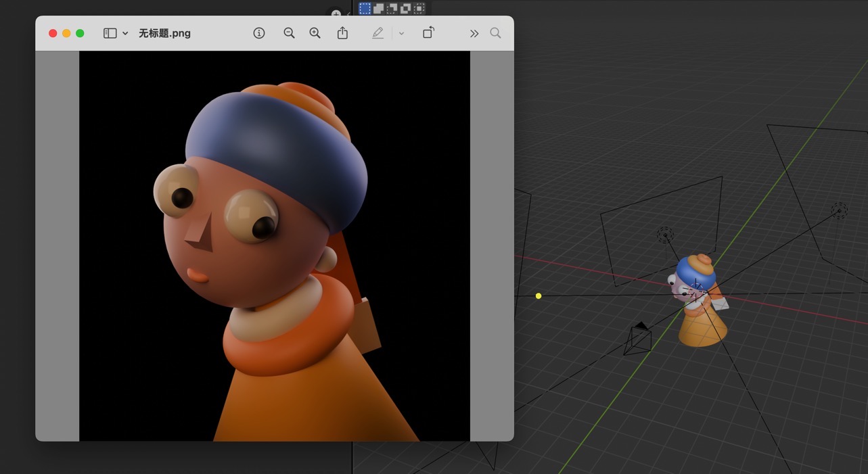Show image info inspector in Preview
The image size is (868, 474).
click(x=259, y=33)
